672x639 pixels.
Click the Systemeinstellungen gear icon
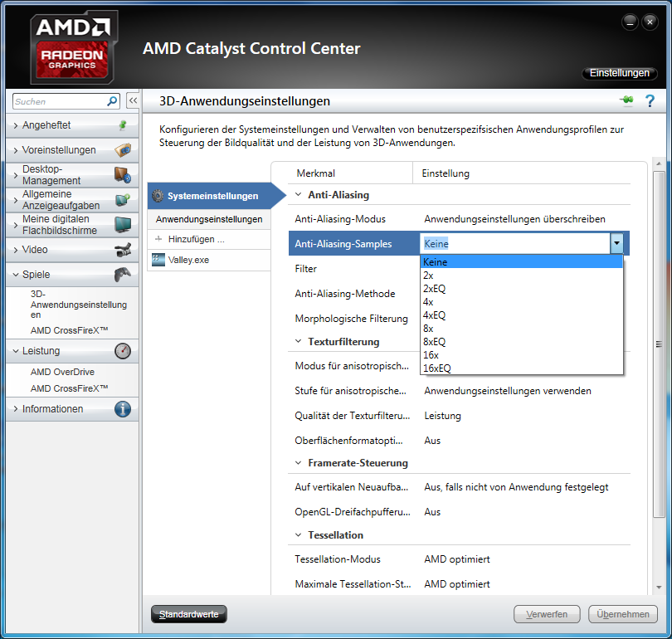coord(158,196)
